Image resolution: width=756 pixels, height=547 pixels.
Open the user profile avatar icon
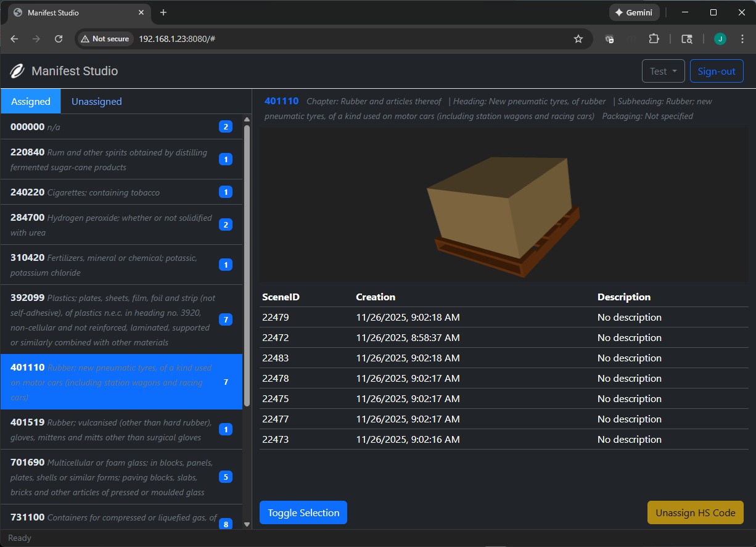(x=720, y=39)
